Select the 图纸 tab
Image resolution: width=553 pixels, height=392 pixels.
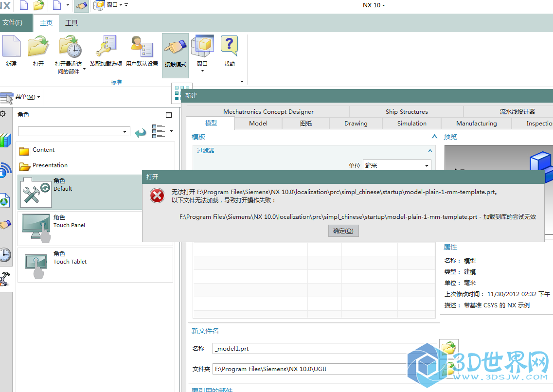(306, 124)
